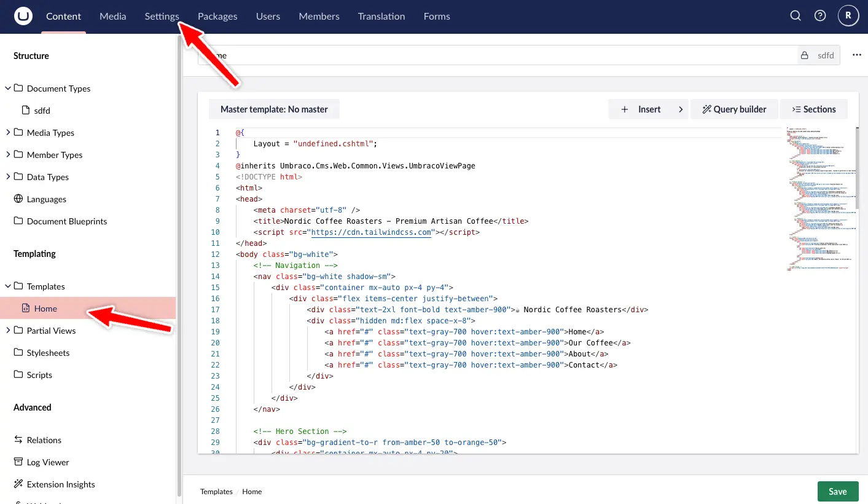This screenshot has height=504, width=868.
Task: Collapse the Document Types tree node
Action: tap(8, 89)
